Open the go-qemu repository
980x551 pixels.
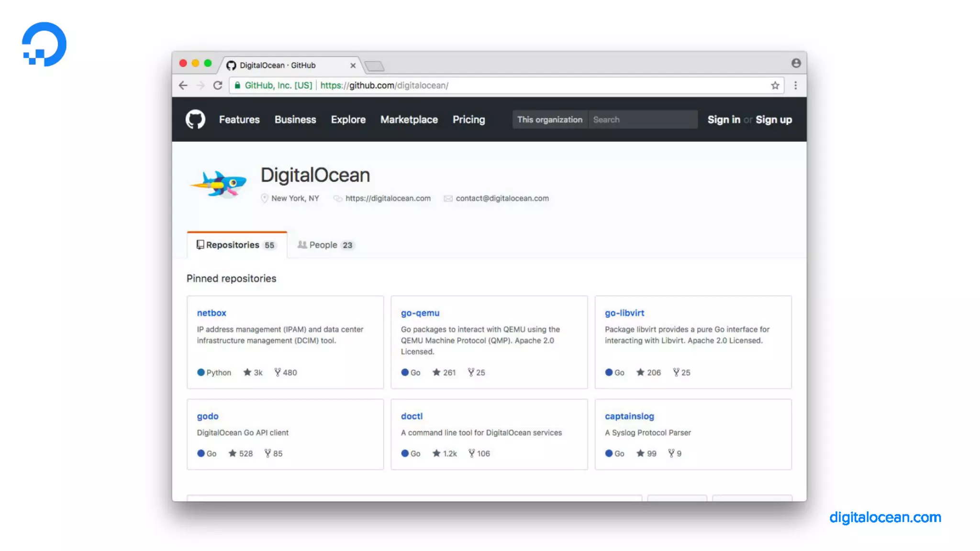click(x=420, y=313)
